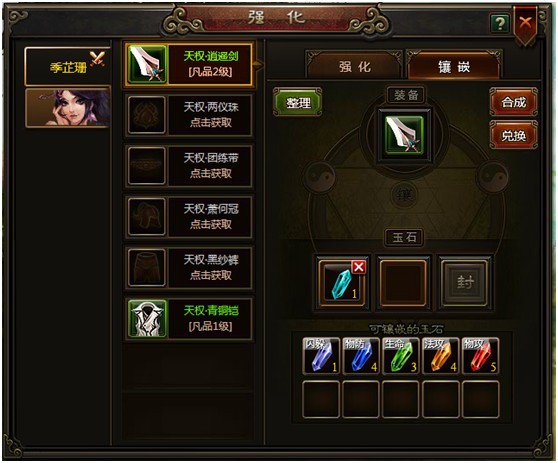Select the purple 闪避 gem
The image size is (558, 463).
point(321,356)
